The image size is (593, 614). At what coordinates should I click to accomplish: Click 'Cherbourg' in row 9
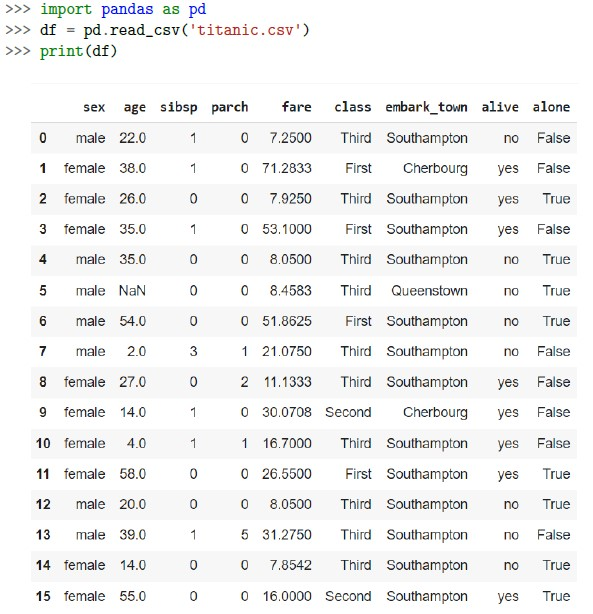coord(435,413)
